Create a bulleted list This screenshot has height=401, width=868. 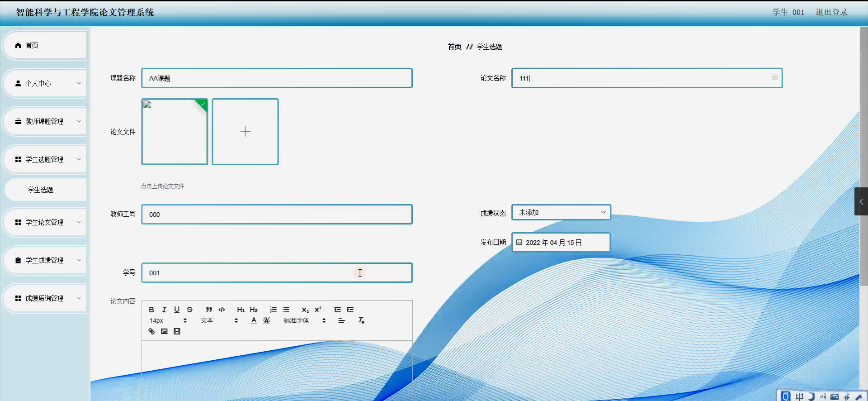point(286,310)
